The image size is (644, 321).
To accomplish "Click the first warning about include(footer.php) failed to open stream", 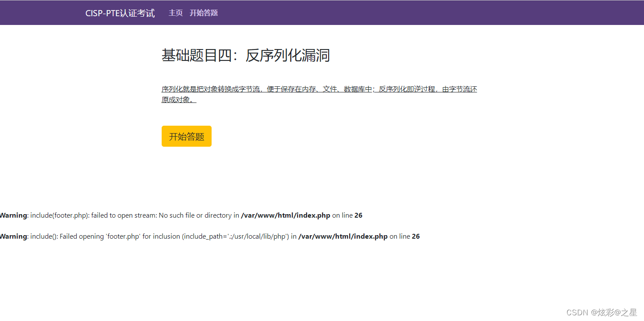I will pyautogui.click(x=180, y=215).
